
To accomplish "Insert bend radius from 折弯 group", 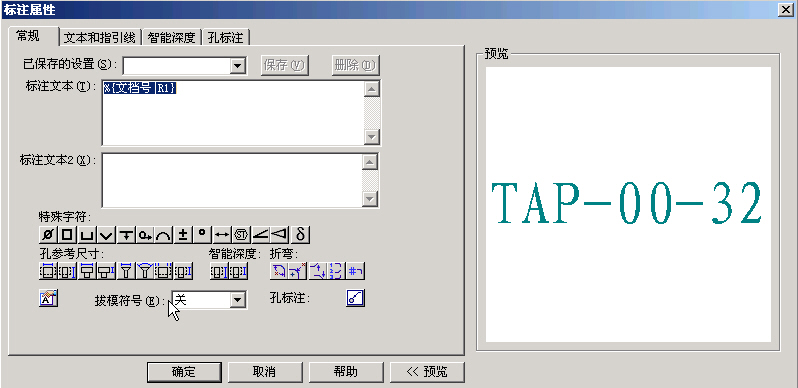I will pos(279,271).
